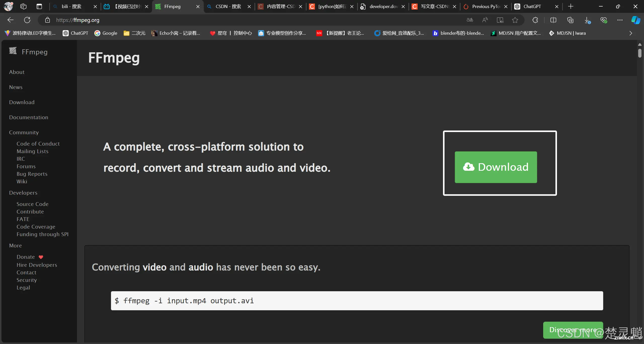The width and height of the screenshot is (644, 344).
Task: Open the Mailing Lists link
Action: point(32,151)
